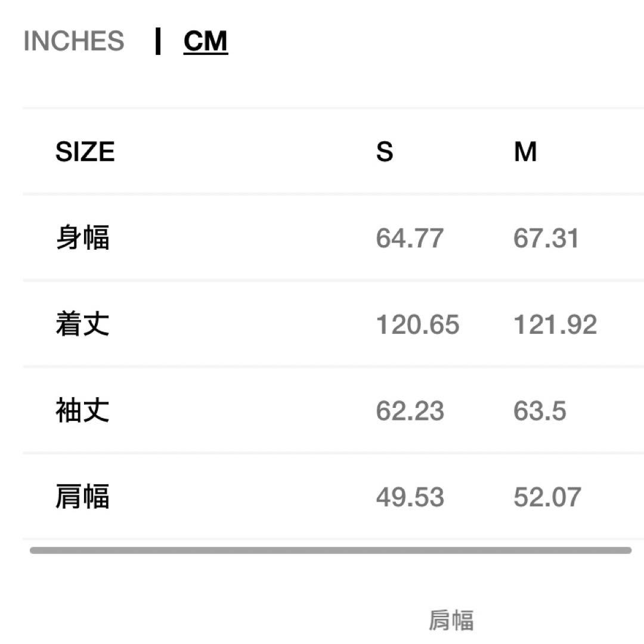
Task: Click the 52.07 shoulder width value
Action: point(547,497)
